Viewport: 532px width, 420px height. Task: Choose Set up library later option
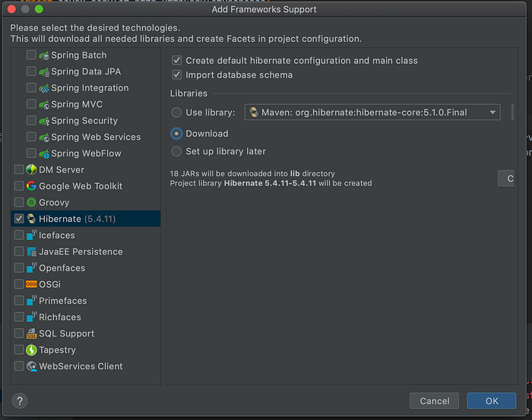177,151
